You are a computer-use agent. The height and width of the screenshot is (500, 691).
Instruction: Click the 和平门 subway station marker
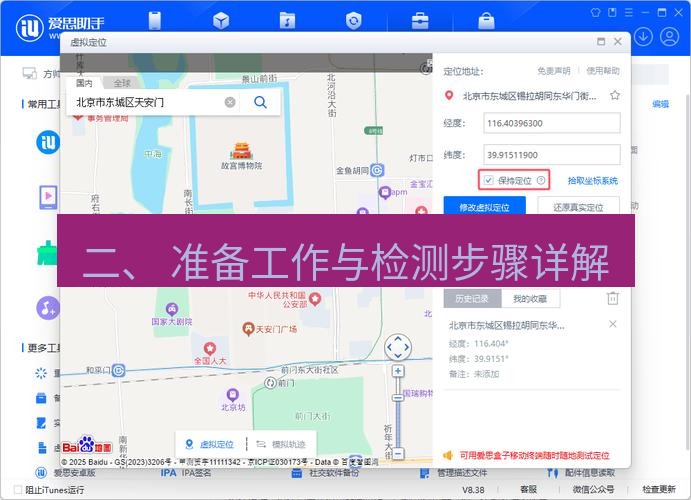tap(118, 370)
